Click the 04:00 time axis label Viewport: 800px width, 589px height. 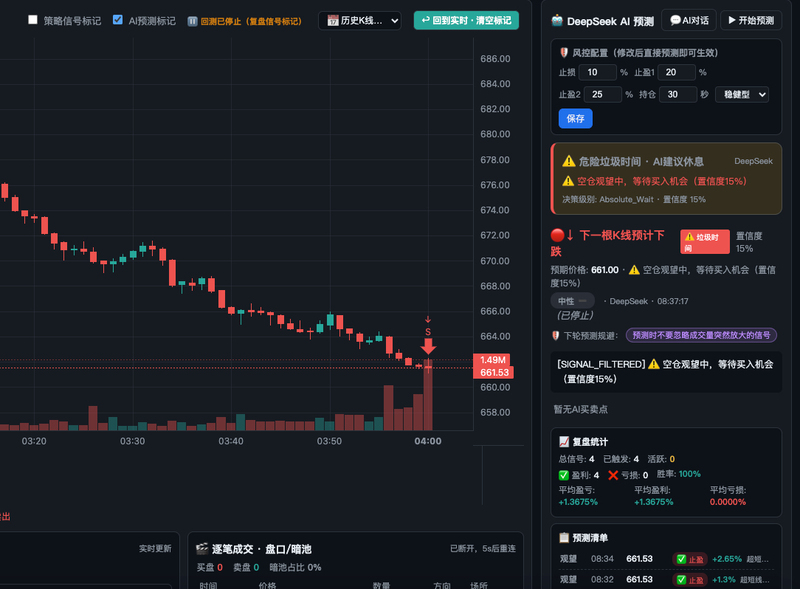click(x=428, y=441)
